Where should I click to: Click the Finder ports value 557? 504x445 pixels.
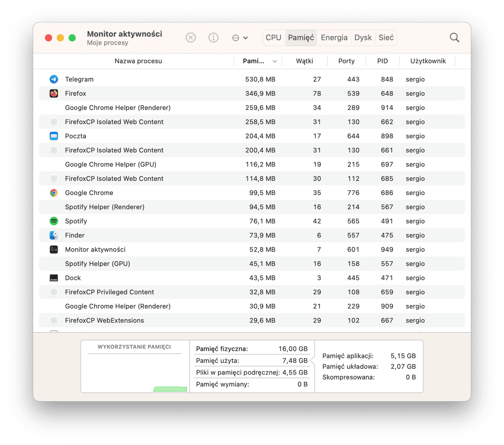pyautogui.click(x=354, y=235)
